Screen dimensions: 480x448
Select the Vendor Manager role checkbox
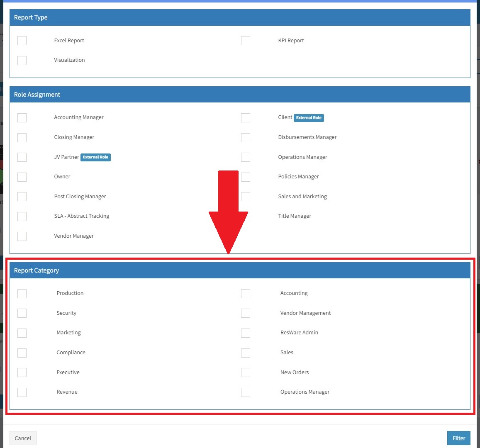click(x=22, y=236)
